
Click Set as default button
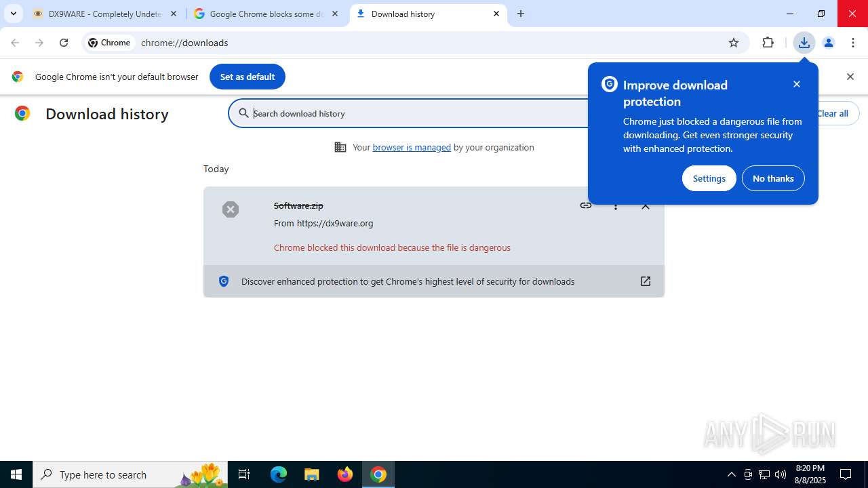click(x=248, y=77)
